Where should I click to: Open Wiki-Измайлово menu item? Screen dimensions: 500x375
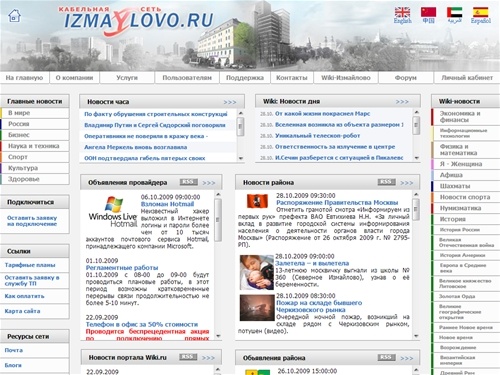pyautogui.click(x=346, y=78)
